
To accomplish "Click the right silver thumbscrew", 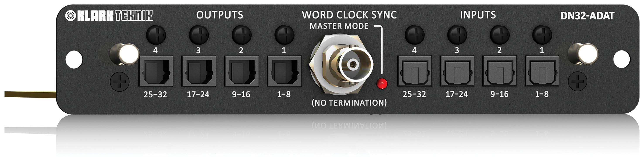I will click(583, 54).
